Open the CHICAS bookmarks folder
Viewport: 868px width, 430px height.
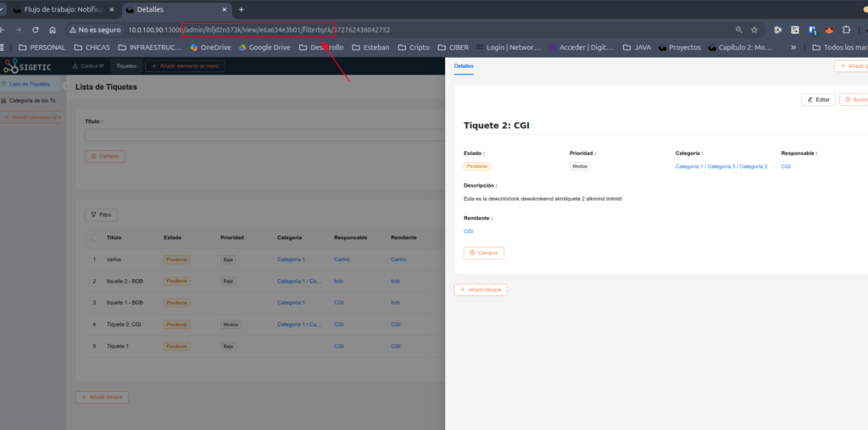[x=92, y=47]
